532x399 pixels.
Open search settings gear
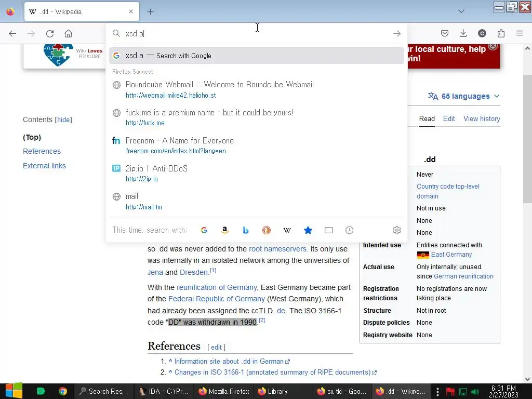tap(396, 230)
